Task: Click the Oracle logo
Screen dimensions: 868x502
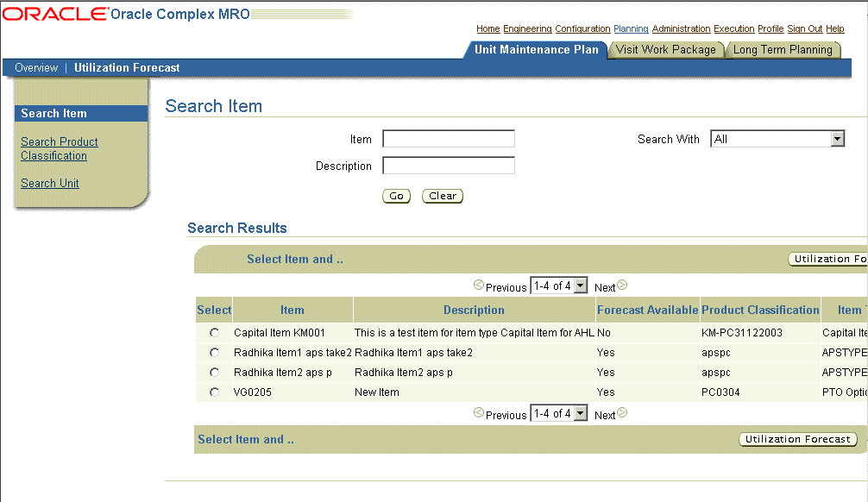Action: (55, 14)
